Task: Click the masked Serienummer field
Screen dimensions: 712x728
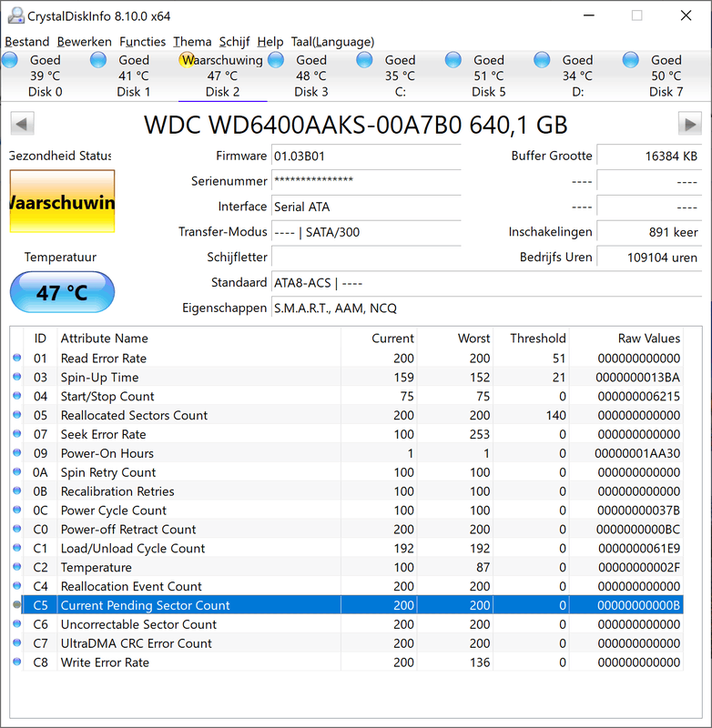Action: click(366, 181)
